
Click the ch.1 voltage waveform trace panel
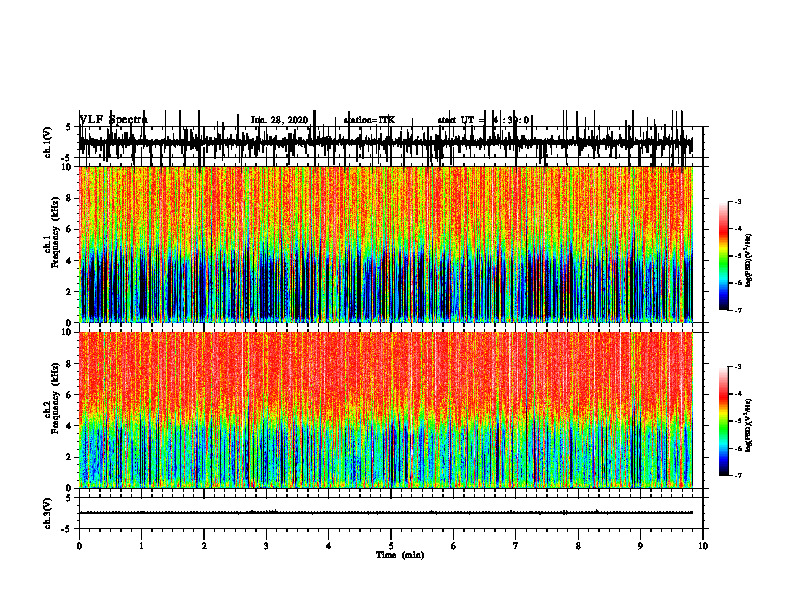pyautogui.click(x=391, y=142)
